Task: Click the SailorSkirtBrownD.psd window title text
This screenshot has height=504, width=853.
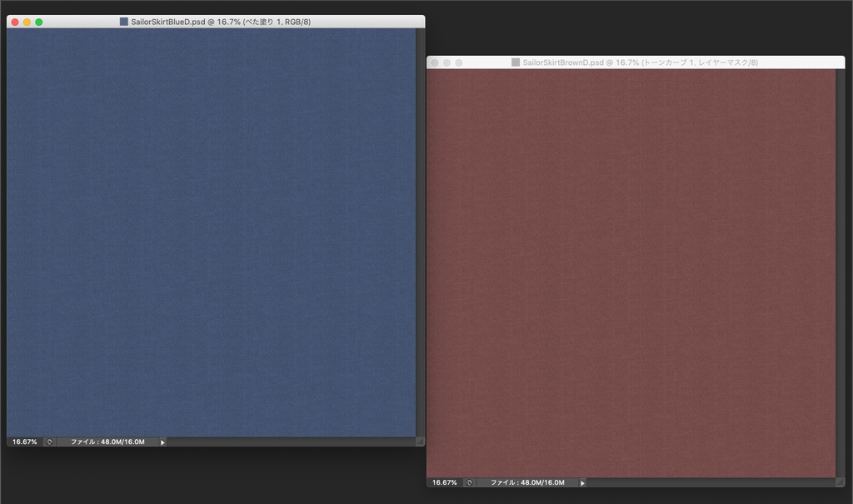Action: (641, 62)
